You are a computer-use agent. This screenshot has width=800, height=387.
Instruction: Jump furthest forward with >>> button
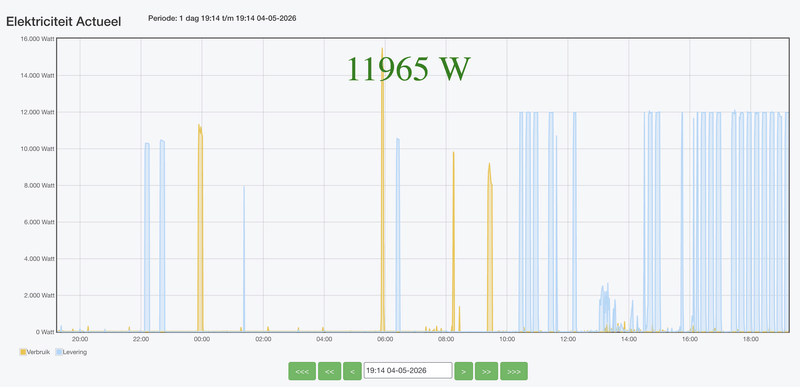coord(514,371)
